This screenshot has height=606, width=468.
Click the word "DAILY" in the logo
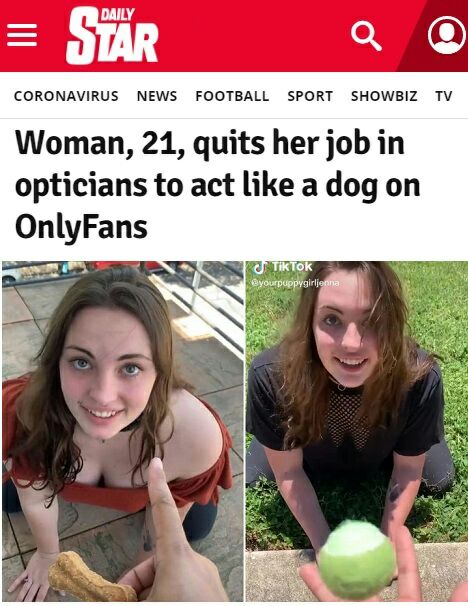[117, 15]
